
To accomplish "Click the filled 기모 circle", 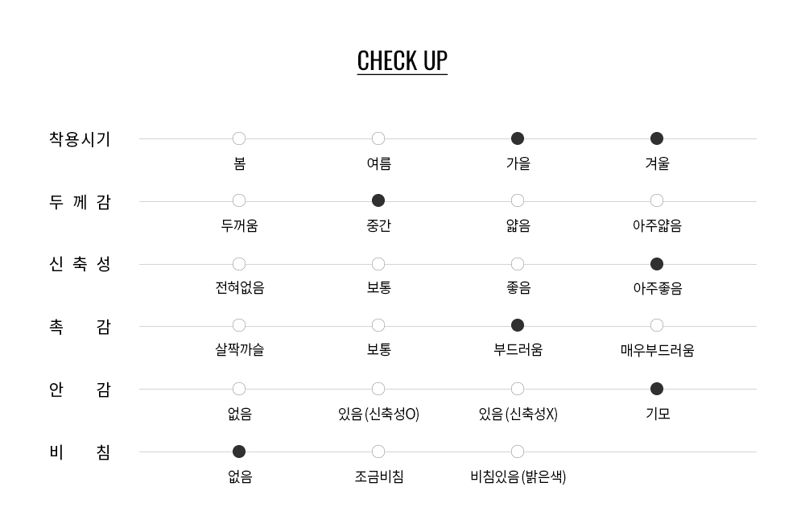I will click(657, 389).
